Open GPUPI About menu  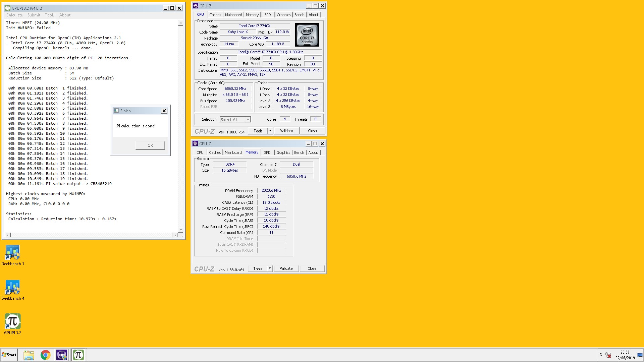(65, 15)
